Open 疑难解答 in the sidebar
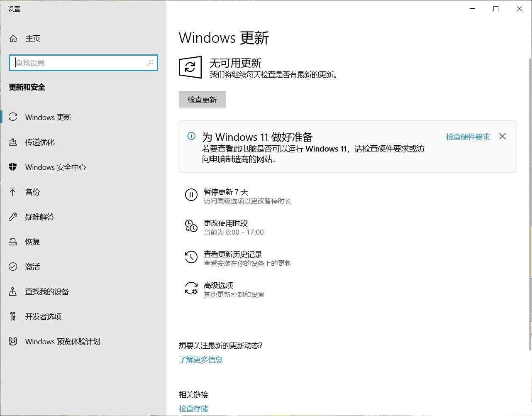This screenshot has height=416, width=532. point(83,217)
